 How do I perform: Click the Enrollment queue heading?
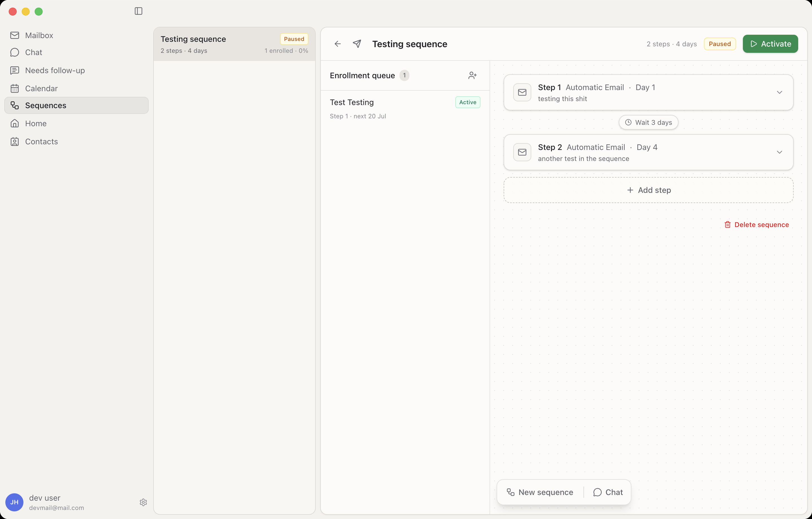362,75
